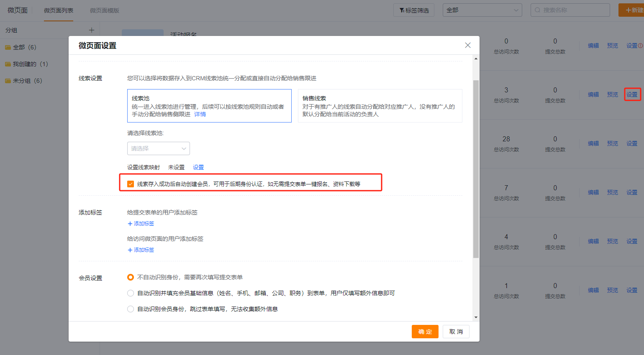Uncheck 线索存入成功后自动创建会员 checkbox
The image size is (644, 355).
[131, 184]
